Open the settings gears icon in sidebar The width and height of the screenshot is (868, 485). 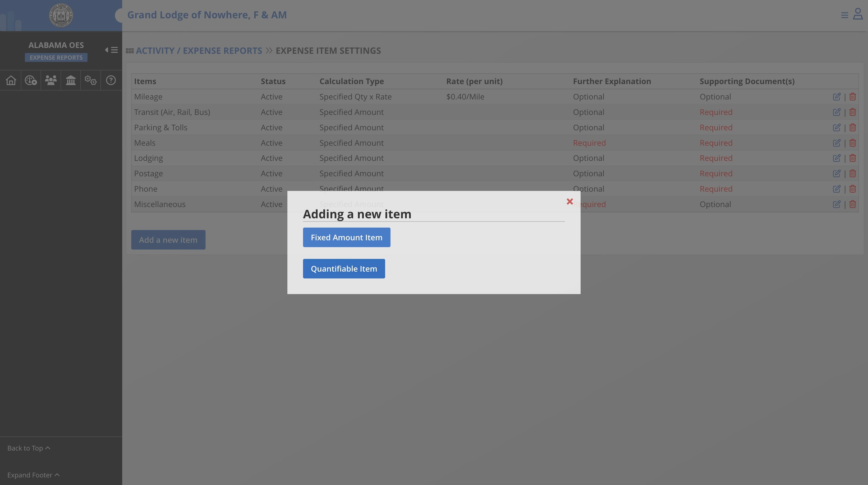91,80
